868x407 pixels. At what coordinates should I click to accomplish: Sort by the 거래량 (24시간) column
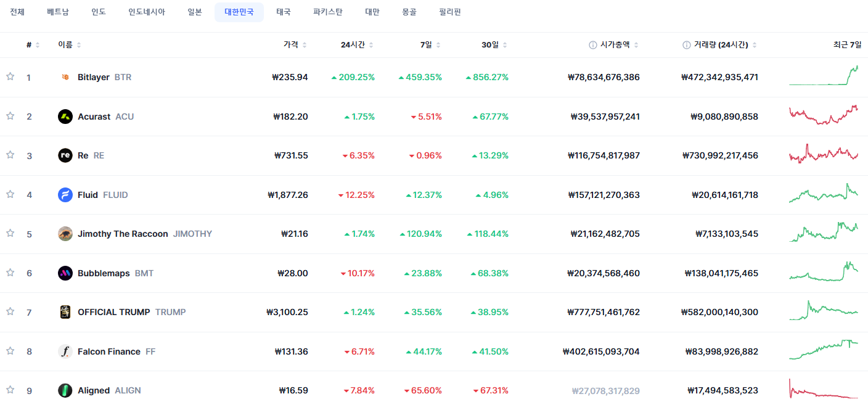coord(726,45)
